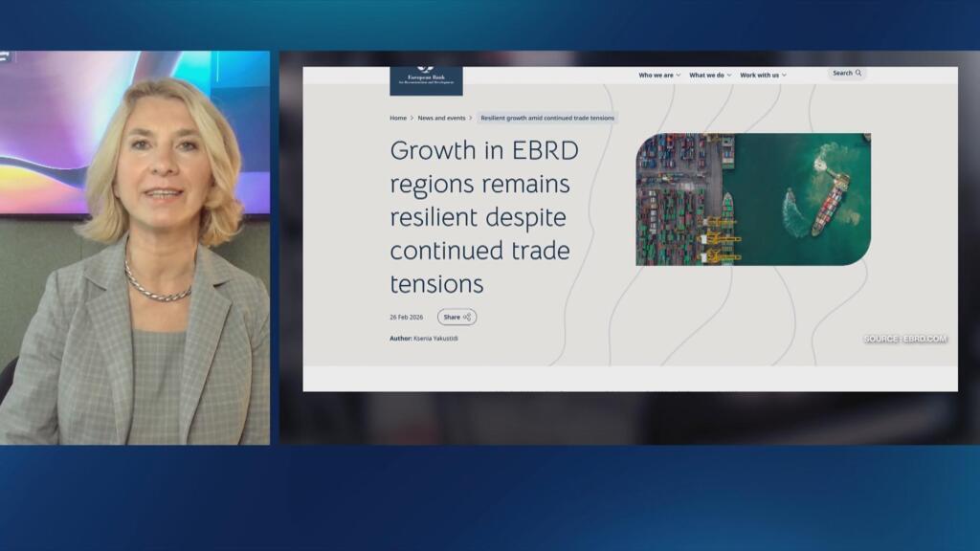Click the SOURCE: EBRD.COM watermark
980x551 pixels.
pyautogui.click(x=905, y=339)
